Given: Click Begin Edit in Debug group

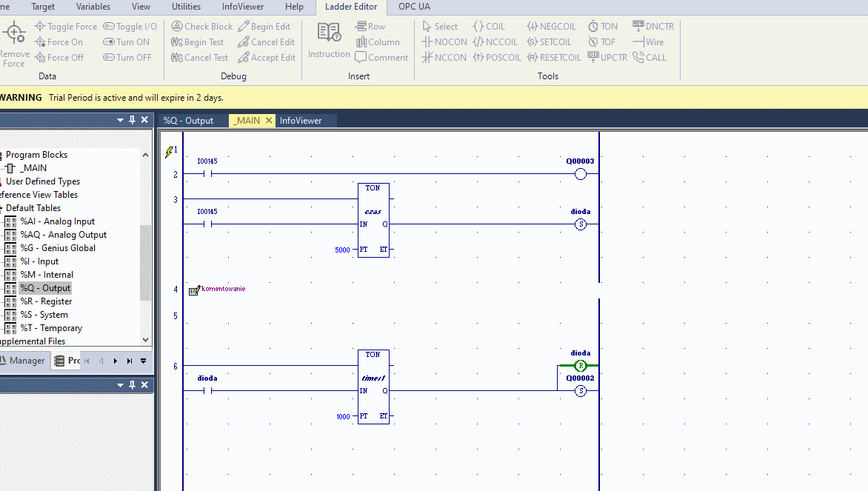Looking at the screenshot, I should point(264,27).
